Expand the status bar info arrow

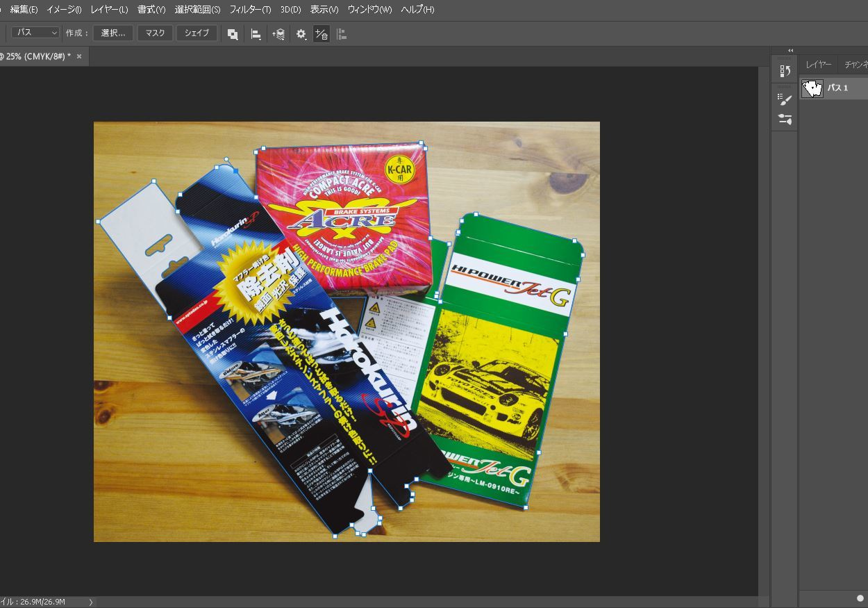coord(91,602)
